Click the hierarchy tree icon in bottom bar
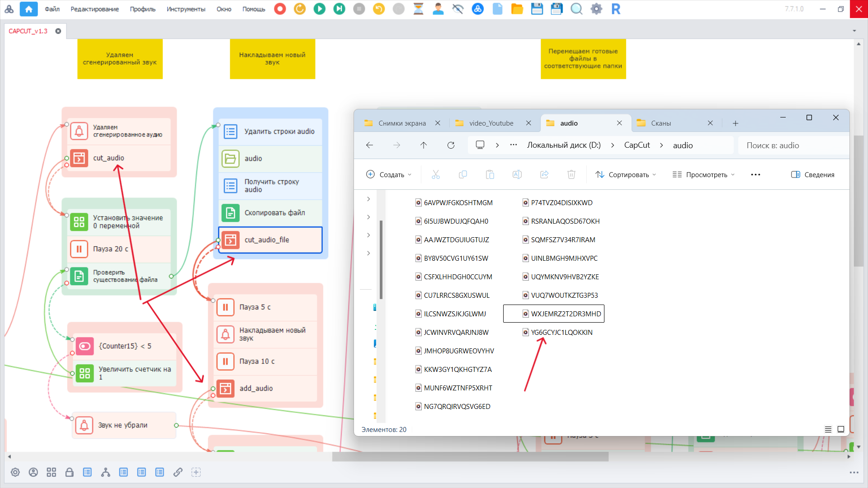Viewport: 868px width, 488px height. (105, 472)
